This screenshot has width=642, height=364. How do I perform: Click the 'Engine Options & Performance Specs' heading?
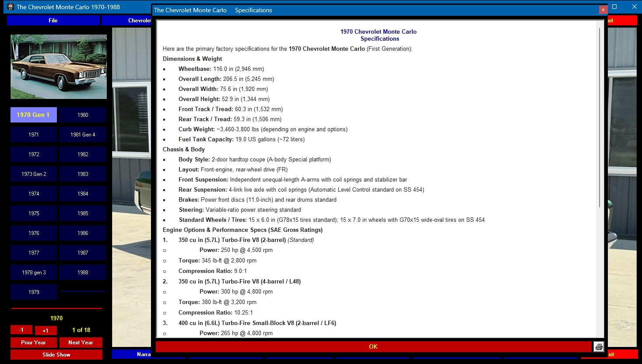[x=242, y=230]
